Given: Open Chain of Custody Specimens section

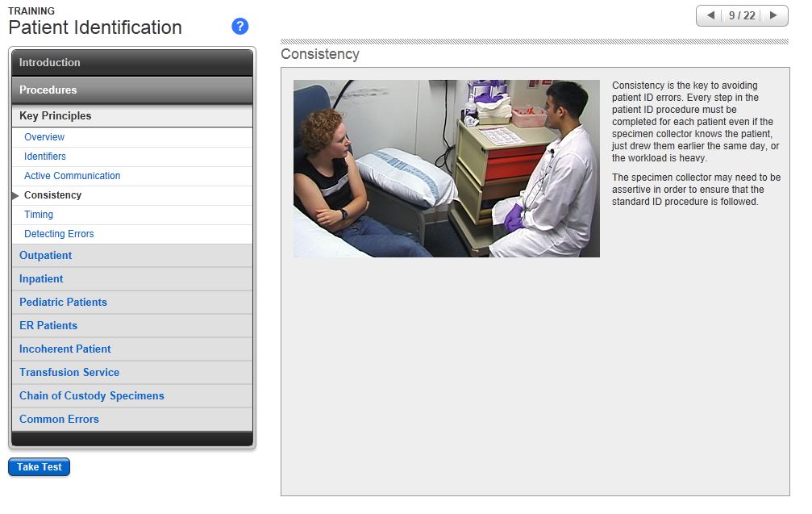Looking at the screenshot, I should click(x=92, y=395).
